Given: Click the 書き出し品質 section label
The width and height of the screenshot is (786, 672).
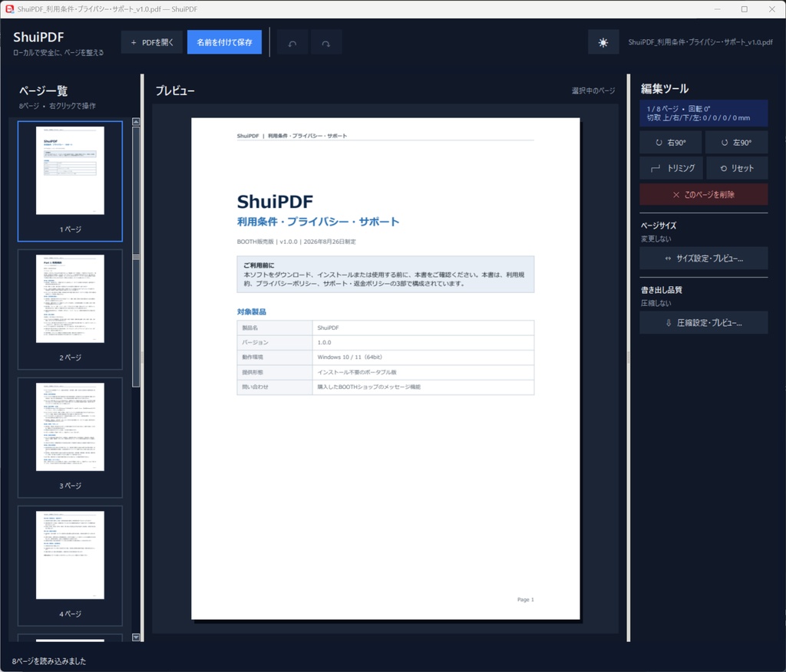Looking at the screenshot, I should coord(662,290).
